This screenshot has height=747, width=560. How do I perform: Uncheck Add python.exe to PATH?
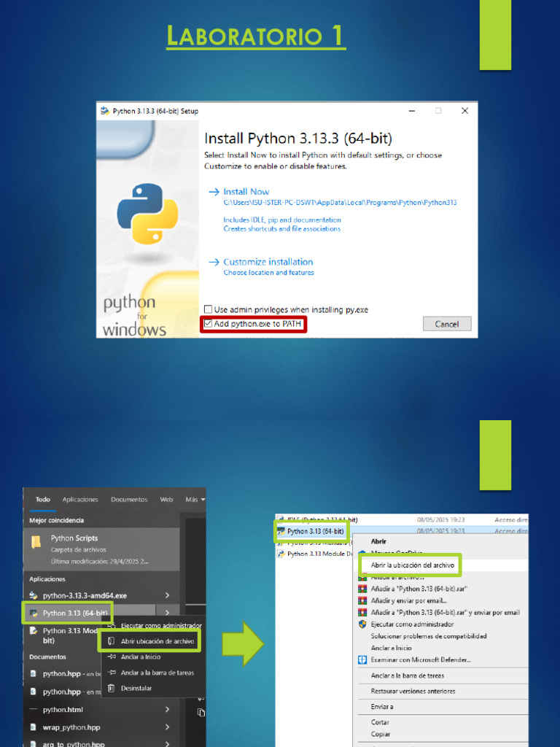tap(208, 324)
